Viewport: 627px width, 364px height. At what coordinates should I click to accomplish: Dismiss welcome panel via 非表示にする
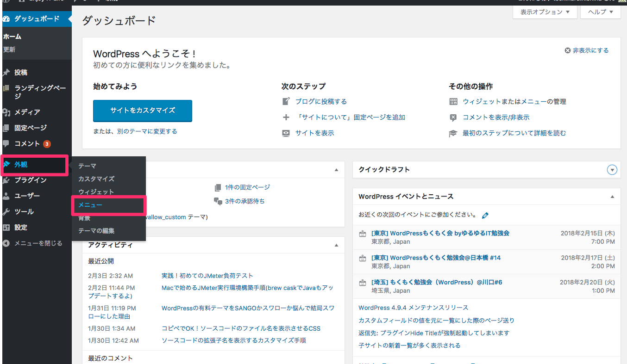coord(586,50)
